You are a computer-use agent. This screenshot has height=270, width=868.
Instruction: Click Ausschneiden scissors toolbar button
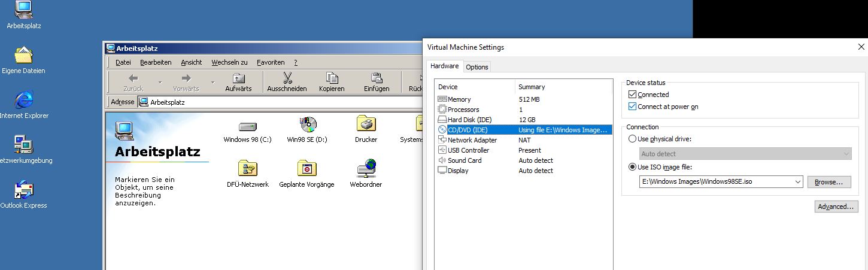(287, 82)
